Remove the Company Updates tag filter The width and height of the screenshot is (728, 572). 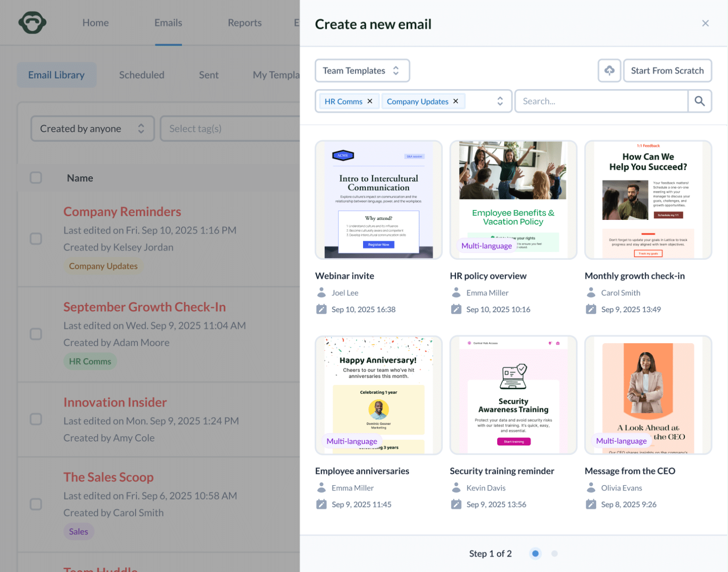(x=456, y=101)
